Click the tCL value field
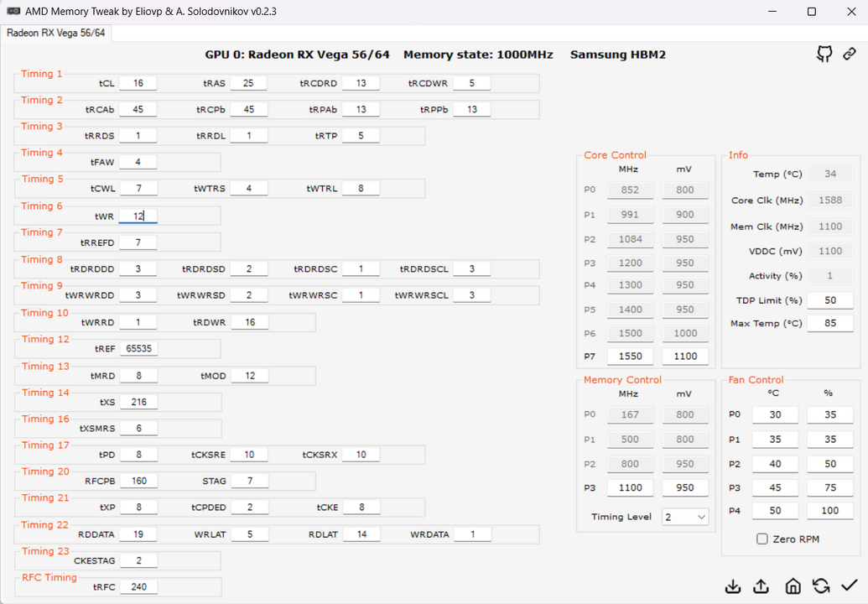Image resolution: width=868 pixels, height=604 pixels. click(138, 83)
